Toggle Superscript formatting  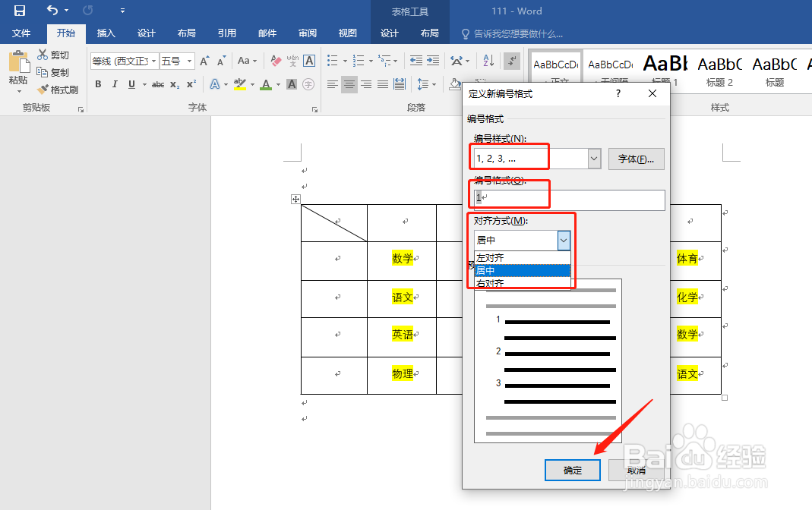(x=191, y=83)
